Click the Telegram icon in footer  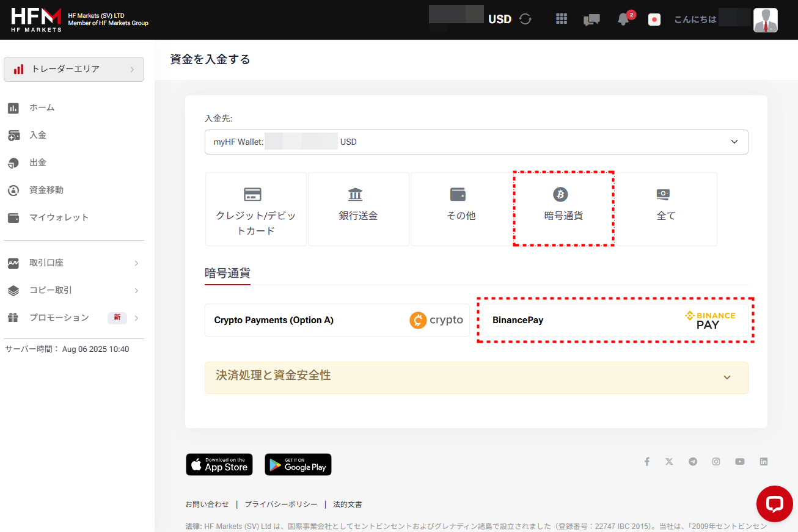tap(693, 462)
